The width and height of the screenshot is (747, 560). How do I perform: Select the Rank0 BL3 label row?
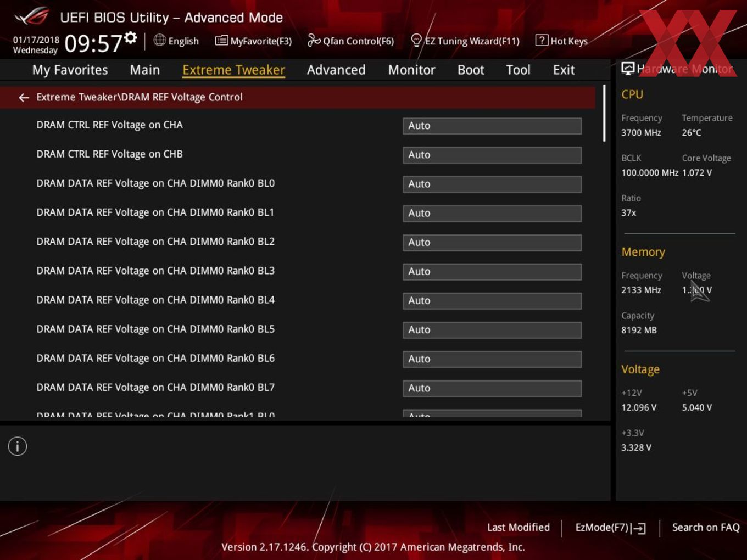[155, 271]
